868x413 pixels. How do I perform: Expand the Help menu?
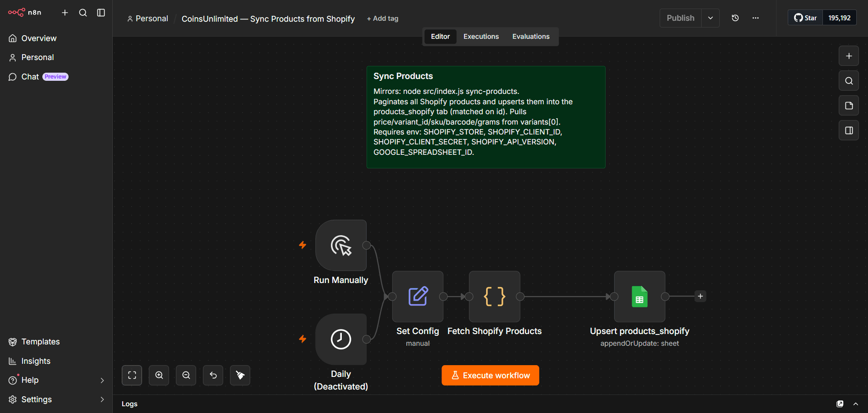tap(56, 380)
